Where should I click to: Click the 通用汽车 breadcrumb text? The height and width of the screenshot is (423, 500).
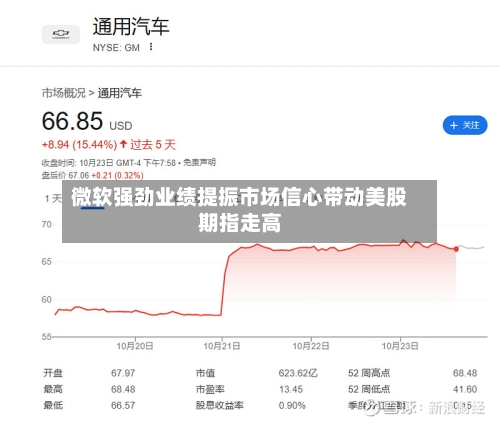(120, 93)
